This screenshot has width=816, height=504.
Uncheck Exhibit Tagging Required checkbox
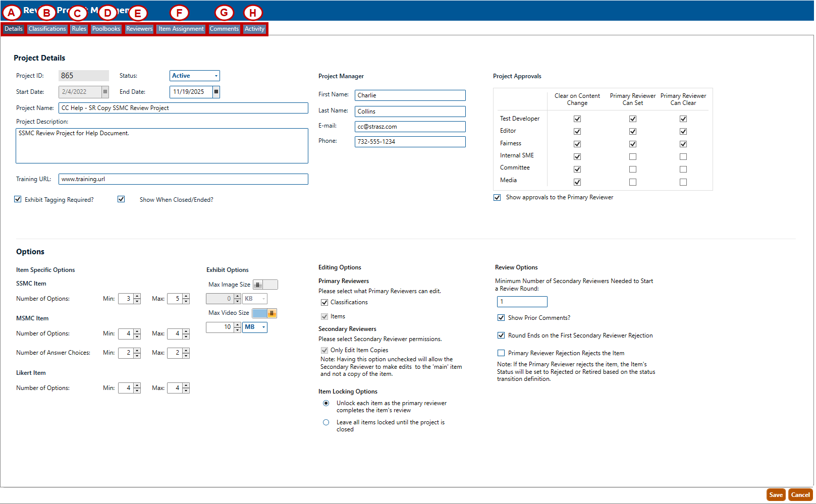(18, 199)
